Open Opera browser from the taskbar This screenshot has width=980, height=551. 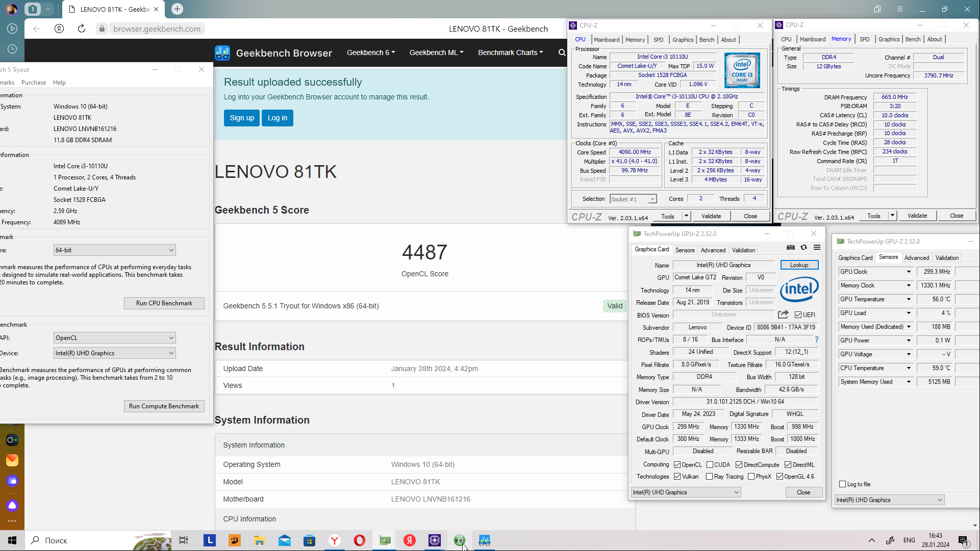[x=360, y=540]
